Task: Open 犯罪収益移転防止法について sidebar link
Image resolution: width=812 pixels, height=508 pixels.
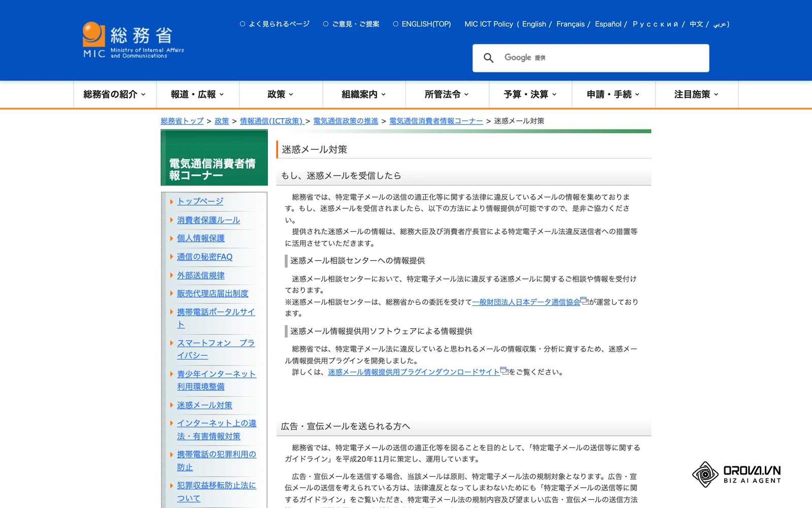Action: coord(216,492)
